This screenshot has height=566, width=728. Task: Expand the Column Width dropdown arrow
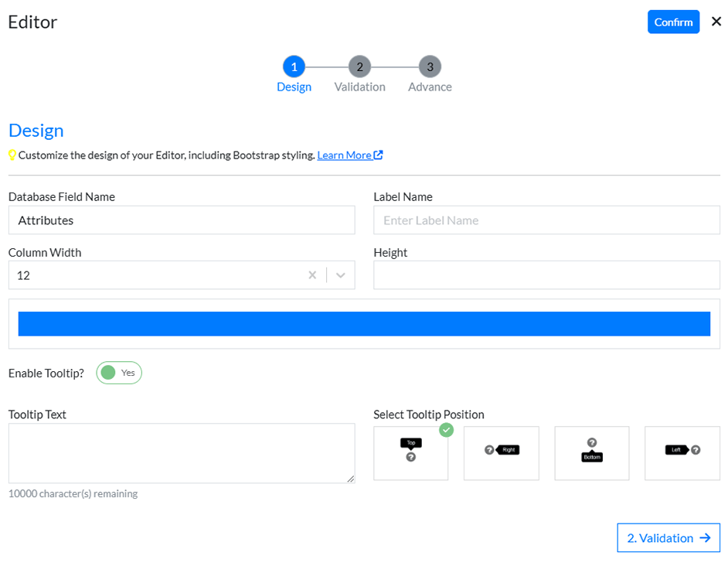click(x=340, y=275)
